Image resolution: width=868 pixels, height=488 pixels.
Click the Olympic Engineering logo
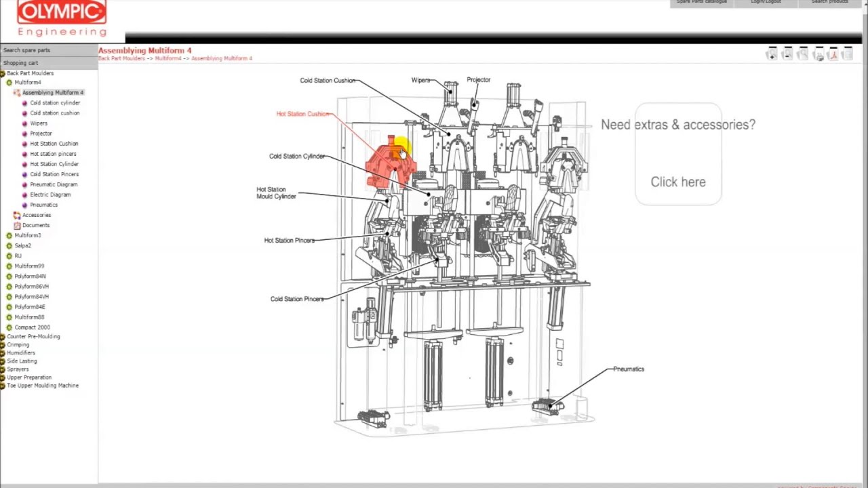coord(62,18)
